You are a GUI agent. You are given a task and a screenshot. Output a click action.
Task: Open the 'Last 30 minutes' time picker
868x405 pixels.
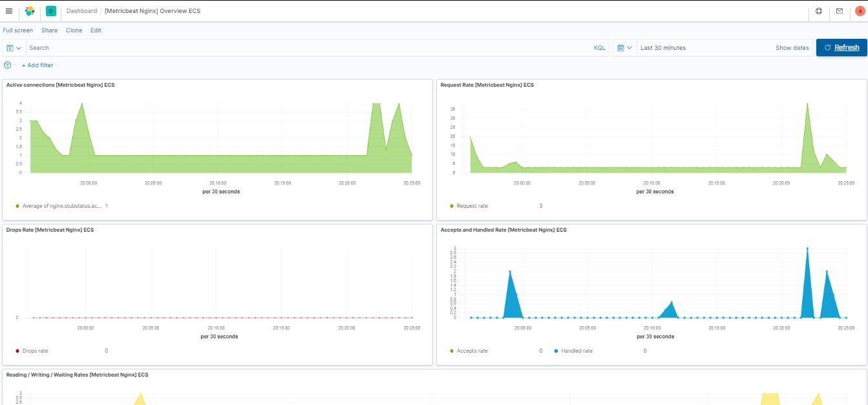[663, 48]
